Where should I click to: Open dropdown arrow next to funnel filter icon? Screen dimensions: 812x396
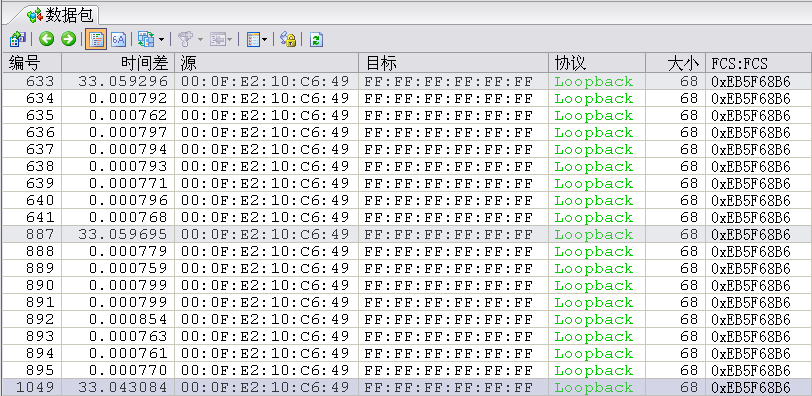[199, 39]
